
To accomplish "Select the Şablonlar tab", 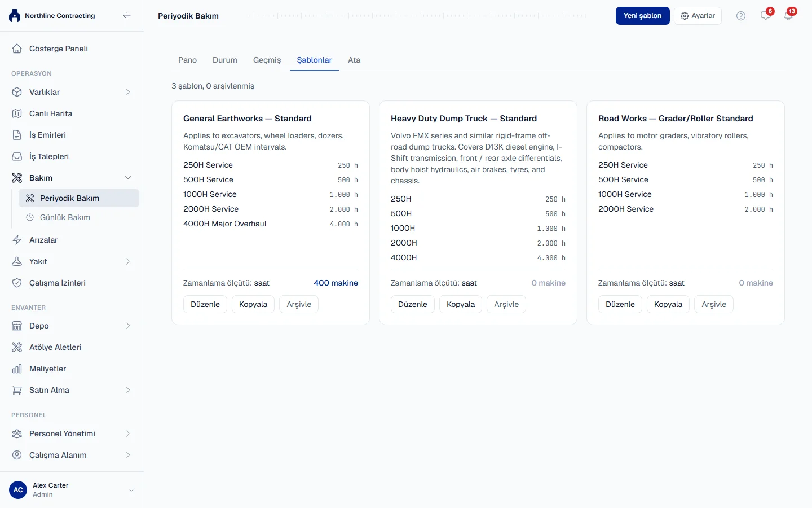I will [315, 60].
